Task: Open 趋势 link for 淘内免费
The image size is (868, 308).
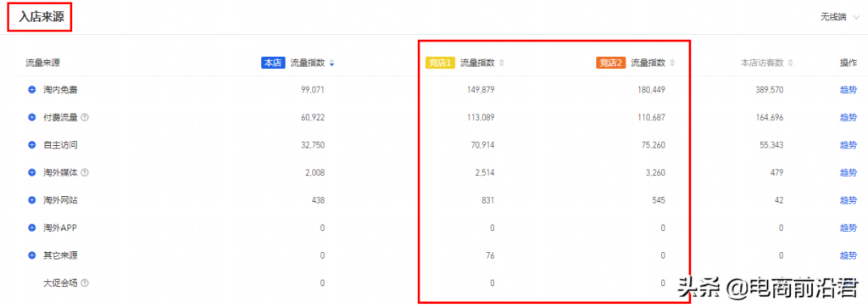Action: click(x=848, y=89)
